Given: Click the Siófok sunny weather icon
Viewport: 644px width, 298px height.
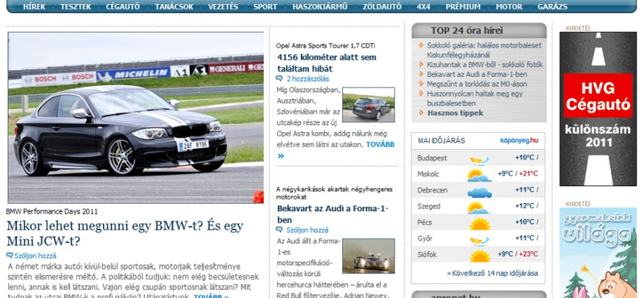Looking at the screenshot, I should tap(480, 256).
